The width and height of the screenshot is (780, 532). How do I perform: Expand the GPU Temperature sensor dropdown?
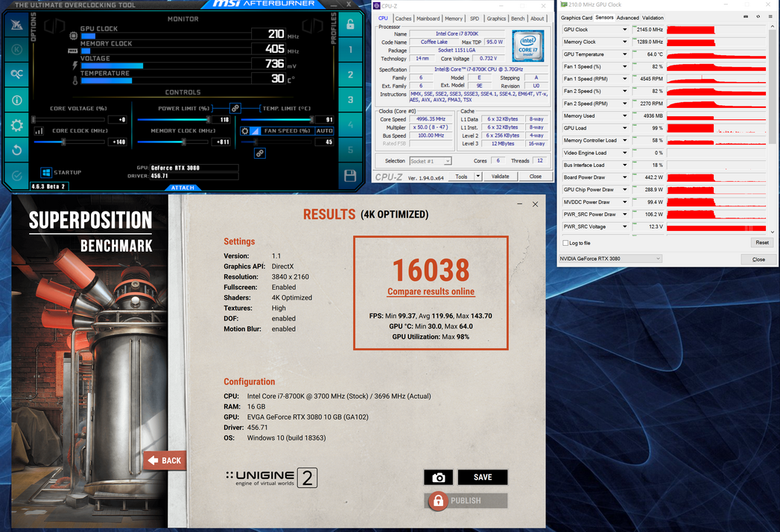625,54
